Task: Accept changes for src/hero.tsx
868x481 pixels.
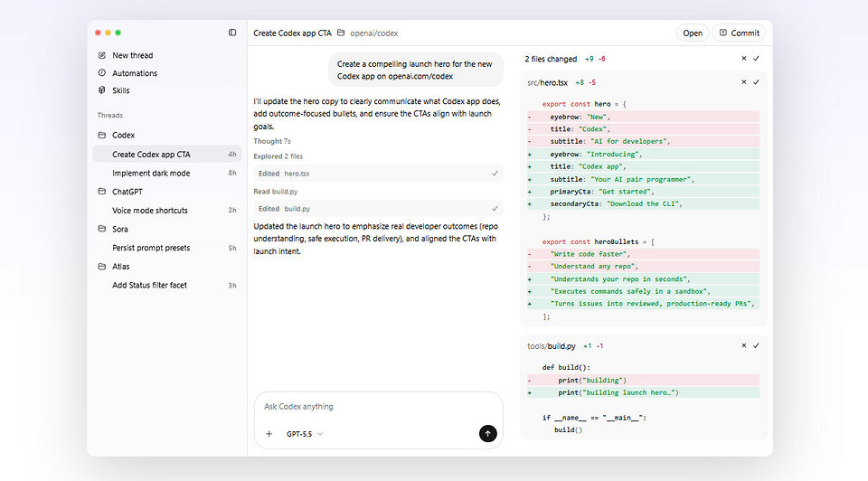Action: pos(756,82)
